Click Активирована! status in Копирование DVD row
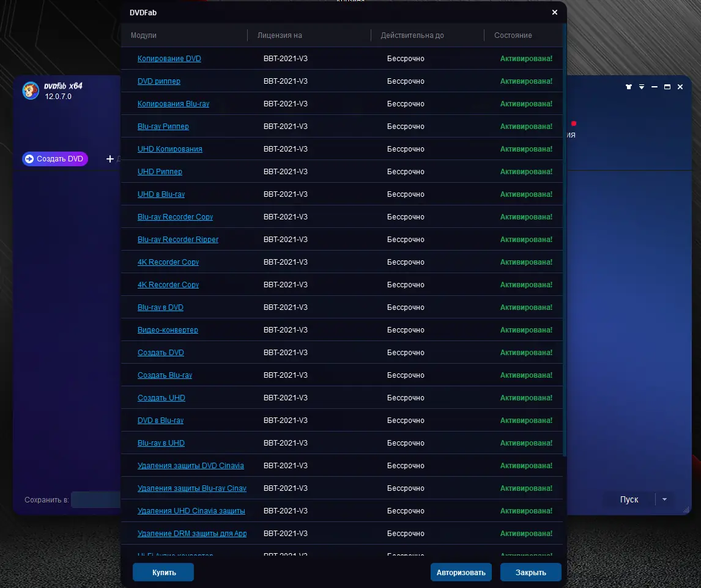The width and height of the screenshot is (701, 588). 526,59
